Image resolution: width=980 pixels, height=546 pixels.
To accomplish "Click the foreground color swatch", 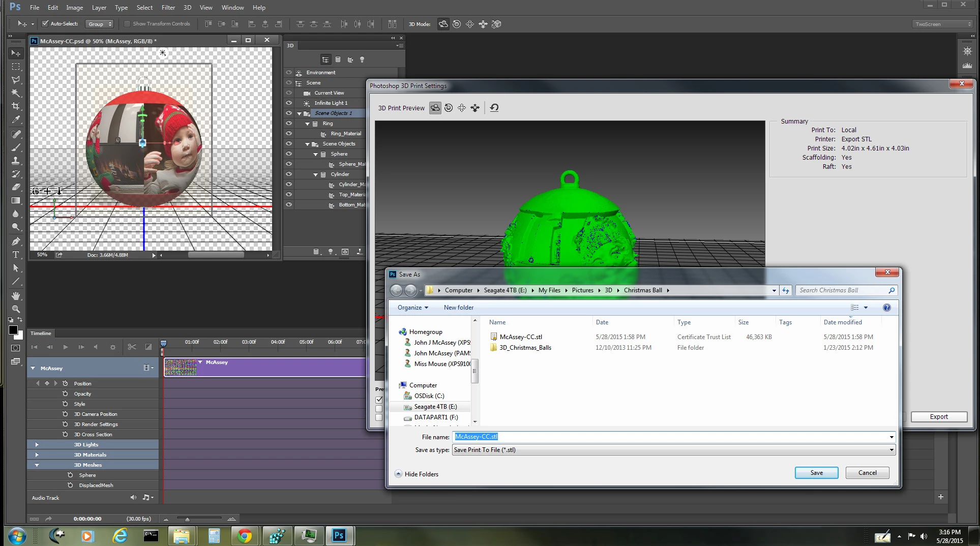I will coord(13,330).
